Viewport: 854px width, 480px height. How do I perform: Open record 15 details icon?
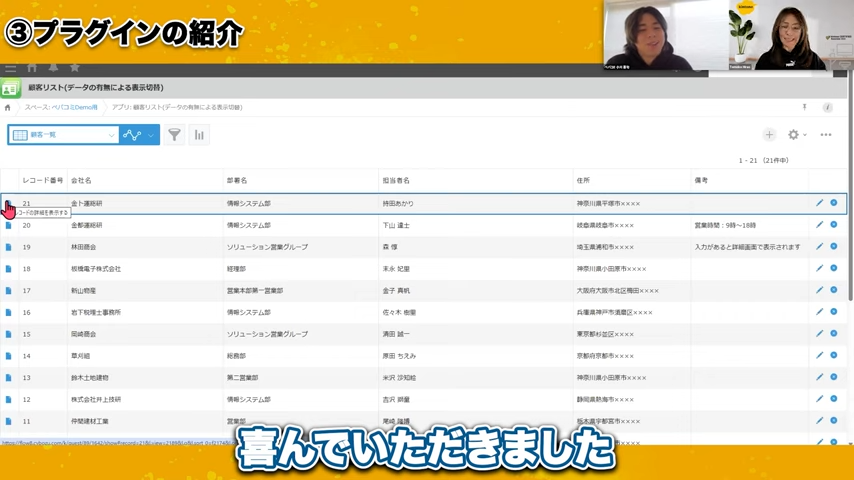pyautogui.click(x=8, y=334)
